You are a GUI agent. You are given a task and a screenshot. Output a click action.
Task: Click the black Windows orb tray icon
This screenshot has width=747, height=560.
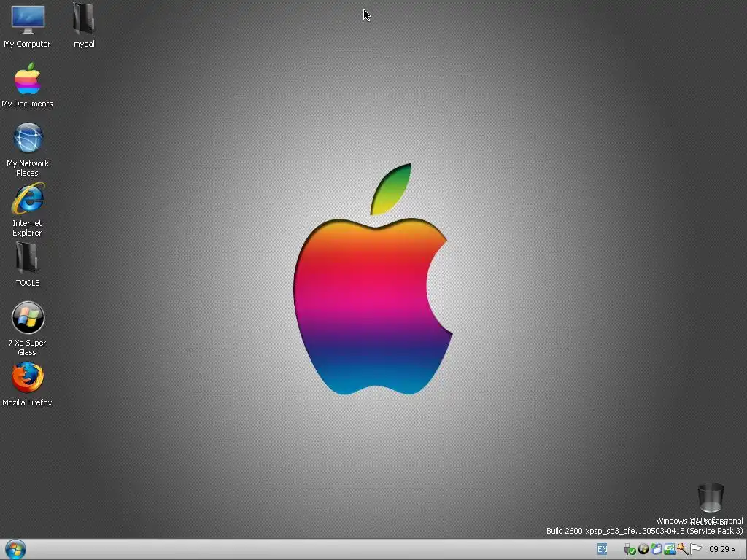pos(643,550)
